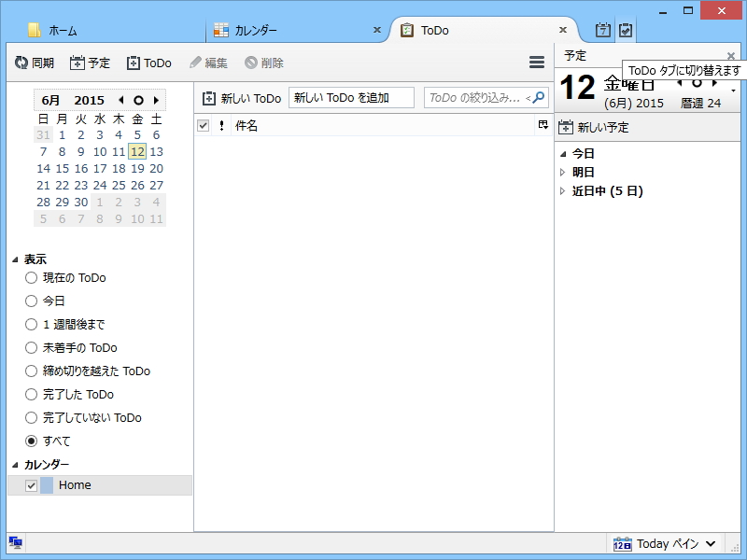
Task: Go to previous day in Today pane
Action: click(680, 83)
